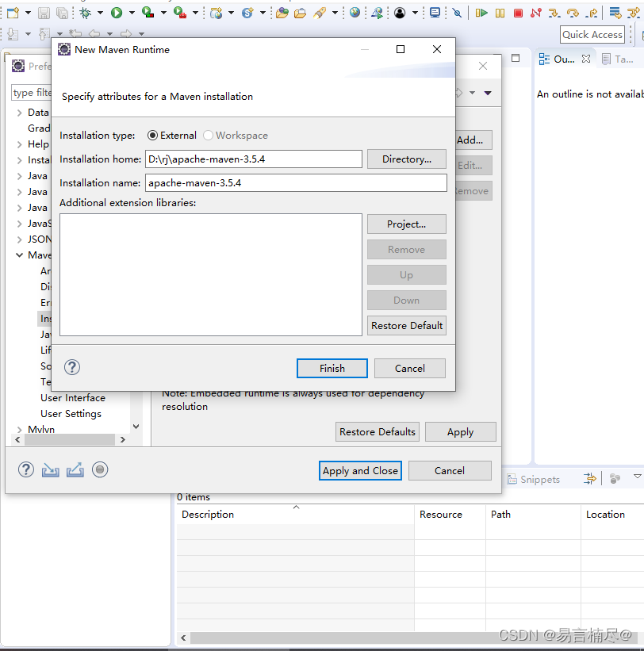Image resolution: width=644 pixels, height=651 pixels.
Task: Click the Problems table scroll-left arrow
Action: click(x=183, y=638)
